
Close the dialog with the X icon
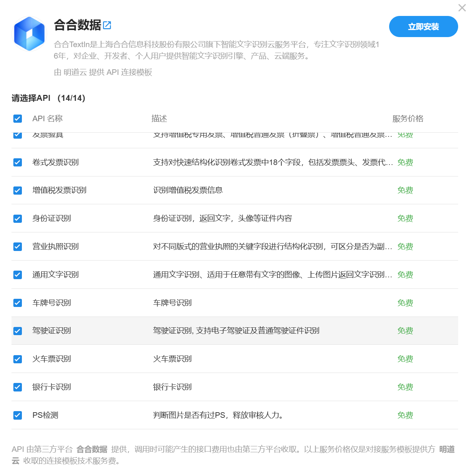(x=462, y=8)
